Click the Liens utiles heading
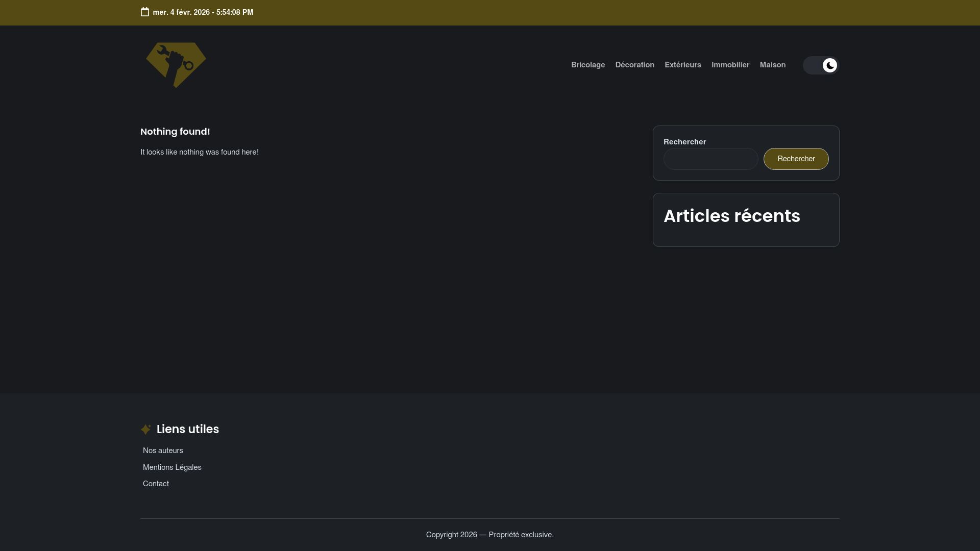The image size is (980, 551). pyautogui.click(x=188, y=429)
